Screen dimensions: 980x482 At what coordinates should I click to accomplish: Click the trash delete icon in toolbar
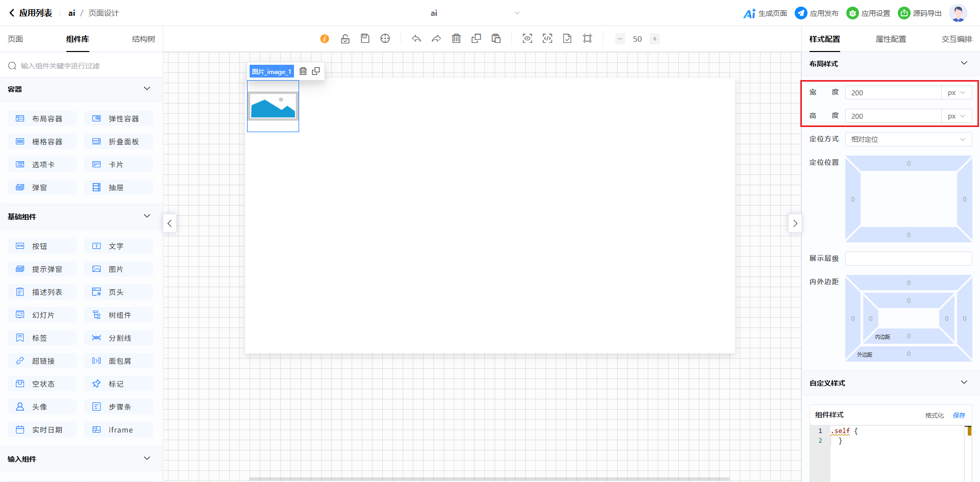456,39
